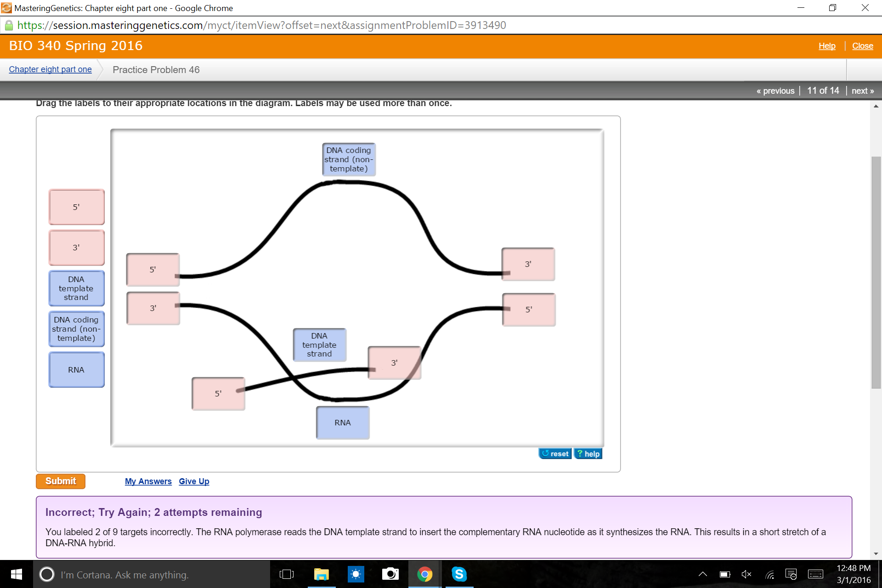
Task: Go to Chapter eight part one breadcrumb
Action: pyautogui.click(x=50, y=69)
